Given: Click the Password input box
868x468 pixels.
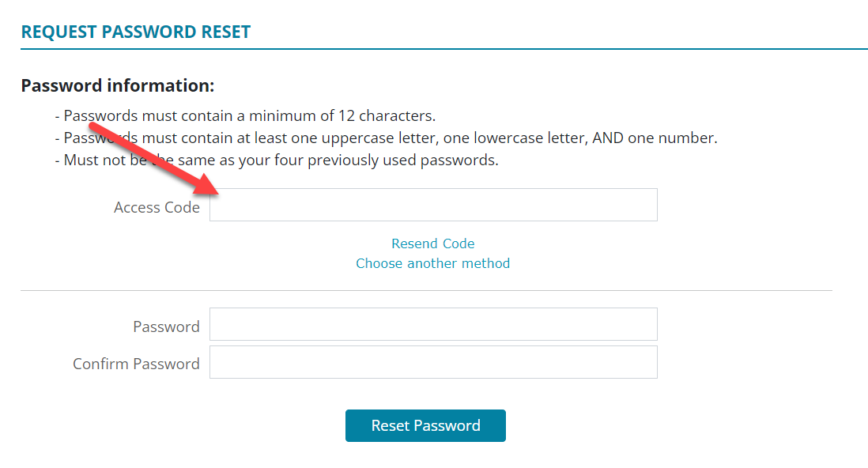Looking at the screenshot, I should pyautogui.click(x=433, y=324).
